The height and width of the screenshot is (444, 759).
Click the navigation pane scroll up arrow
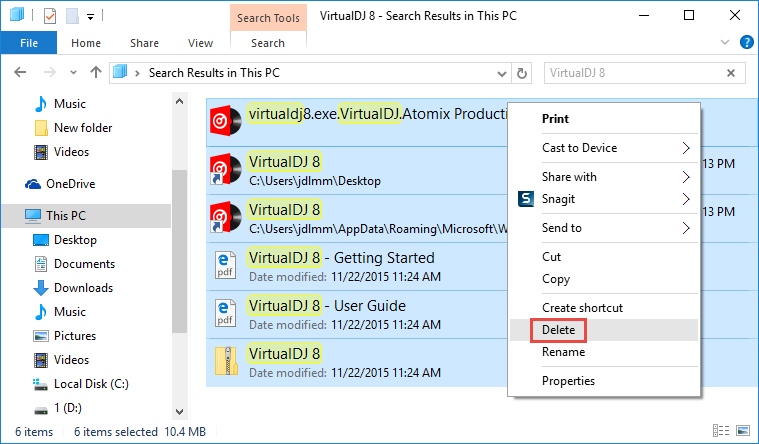pyautogui.click(x=180, y=101)
